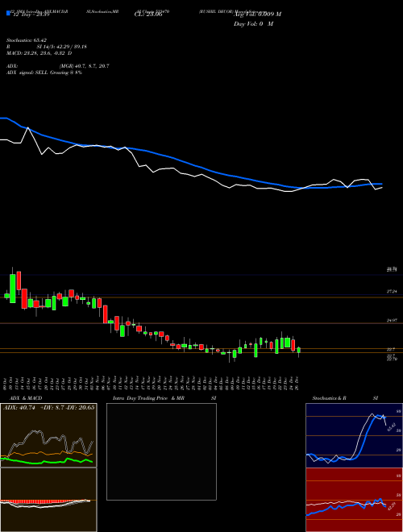This screenshot has width=403, height=532.
Task: Click the blue 12-day SMA legend square
Action: click(8, 14)
